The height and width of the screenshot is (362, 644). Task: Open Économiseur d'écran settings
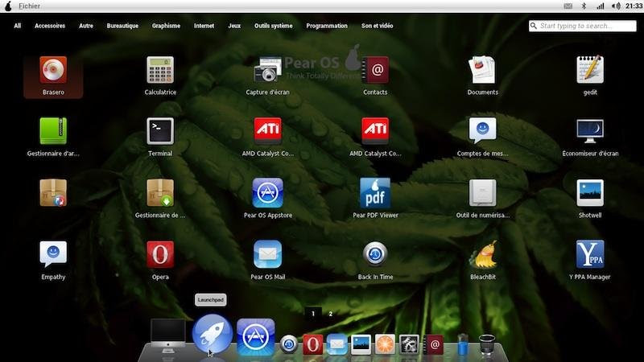590,131
